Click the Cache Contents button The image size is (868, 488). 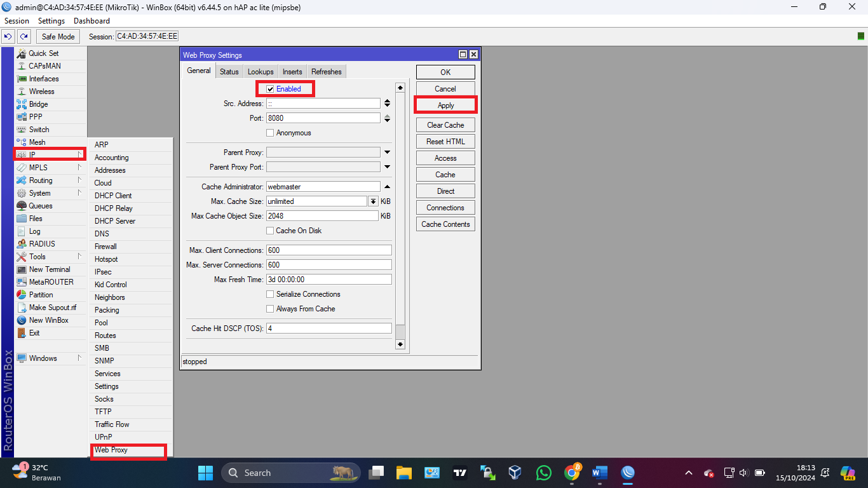point(445,224)
